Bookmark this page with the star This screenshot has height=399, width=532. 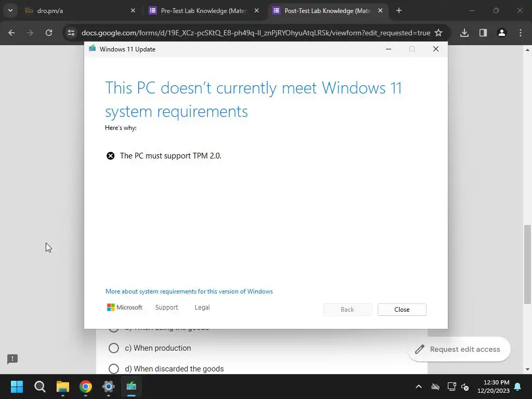click(438, 33)
